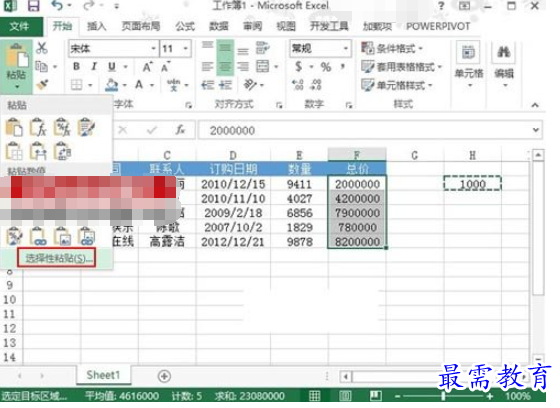Click Decrease Font Size icon
The height and width of the screenshot is (408, 560).
click(165, 67)
